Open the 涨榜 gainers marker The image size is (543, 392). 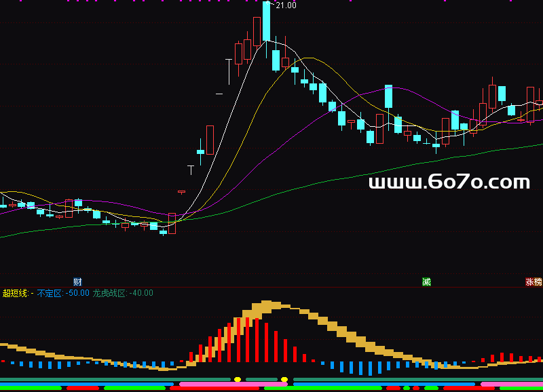tap(533, 281)
